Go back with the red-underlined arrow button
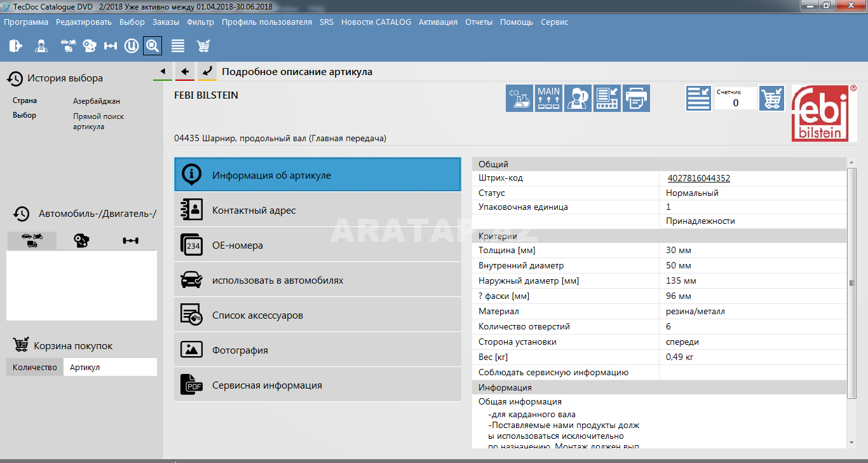Screen dimensions: 868x463 [185, 71]
